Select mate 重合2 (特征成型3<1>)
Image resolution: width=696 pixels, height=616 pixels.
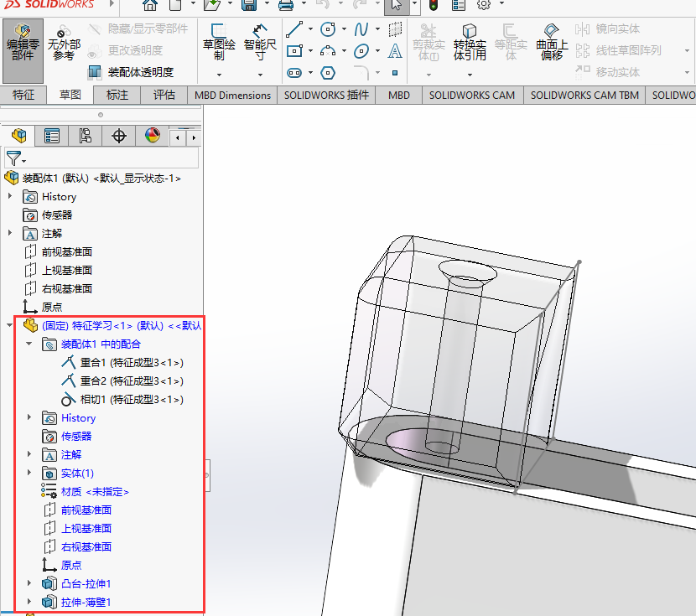point(122,381)
